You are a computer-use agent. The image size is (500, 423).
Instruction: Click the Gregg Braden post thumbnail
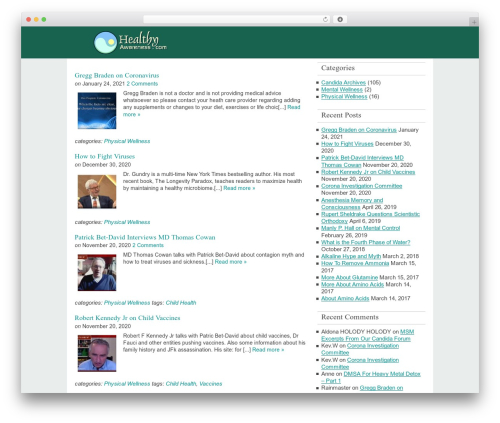tap(97, 111)
